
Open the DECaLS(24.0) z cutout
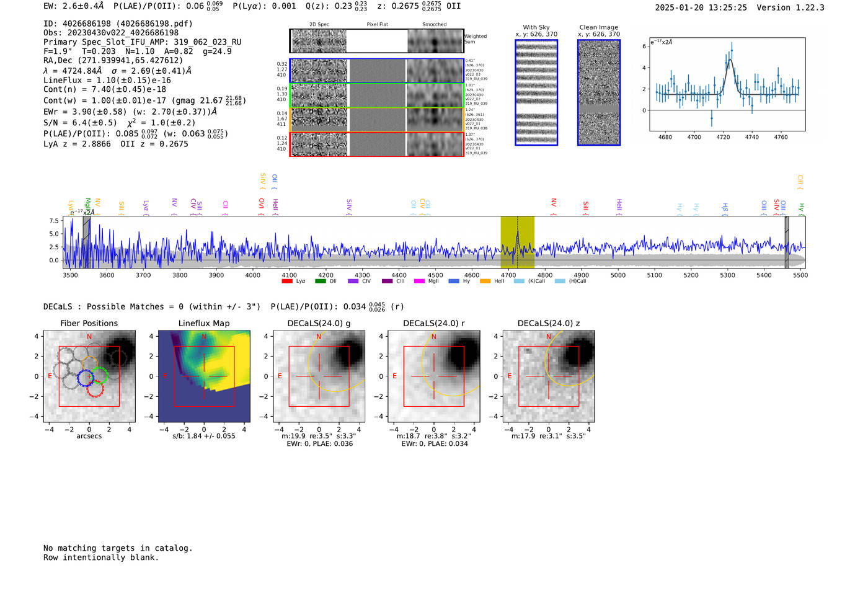point(549,376)
